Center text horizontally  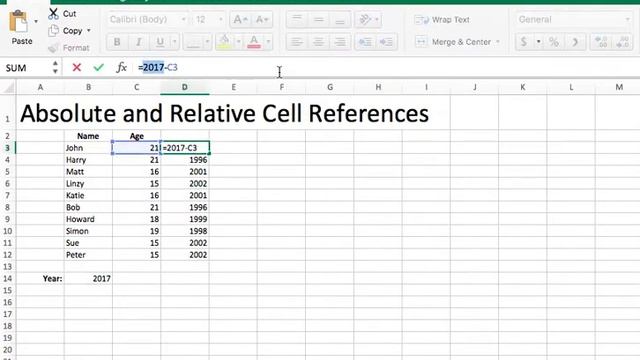(x=318, y=42)
